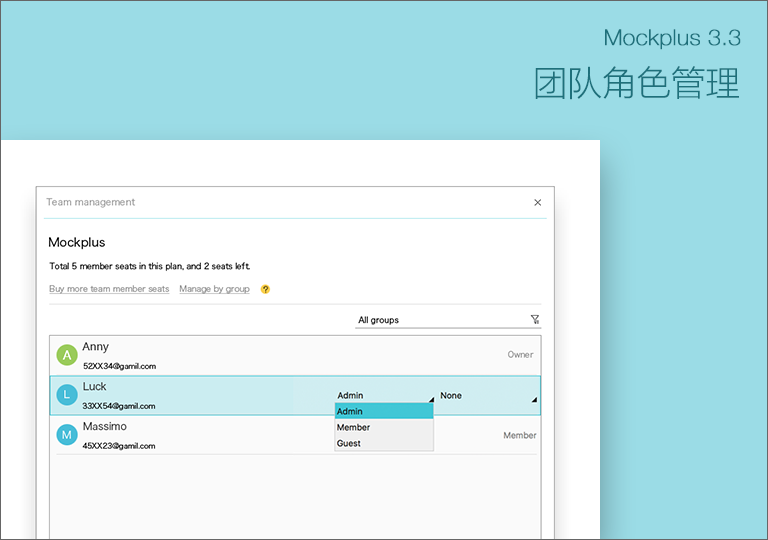Select the name Anny
This screenshot has width=768, height=540.
point(96,347)
